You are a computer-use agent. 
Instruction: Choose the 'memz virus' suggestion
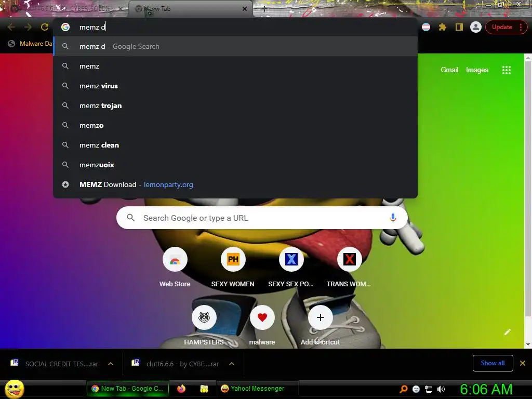pos(235,86)
